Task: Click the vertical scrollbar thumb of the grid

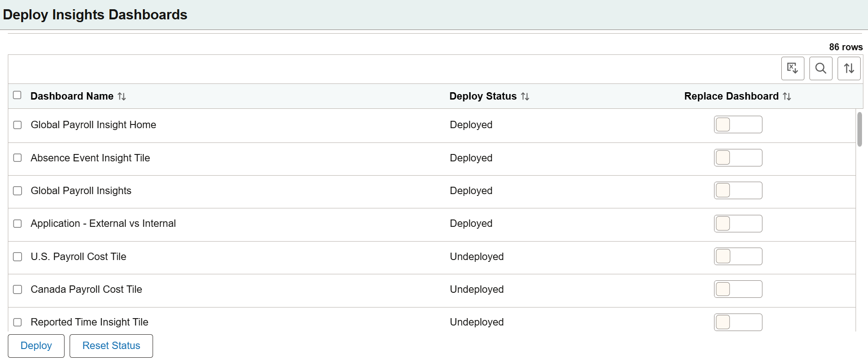Action: [x=859, y=129]
